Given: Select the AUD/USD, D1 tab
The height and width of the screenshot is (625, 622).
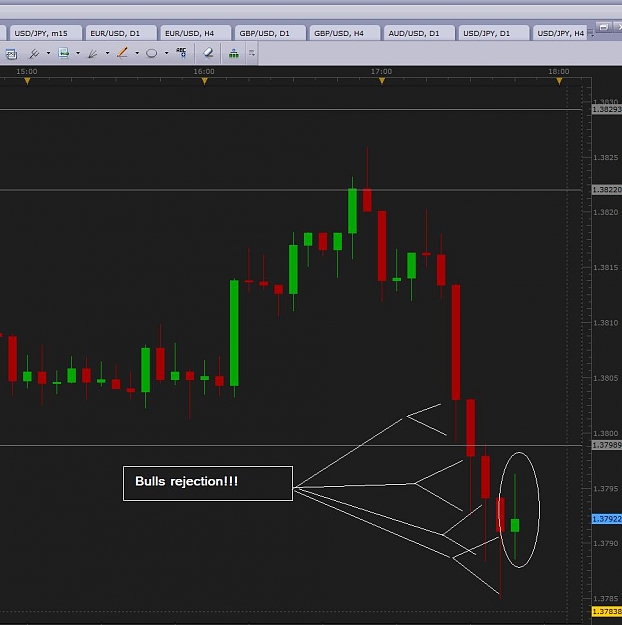Looking at the screenshot, I should [x=419, y=33].
